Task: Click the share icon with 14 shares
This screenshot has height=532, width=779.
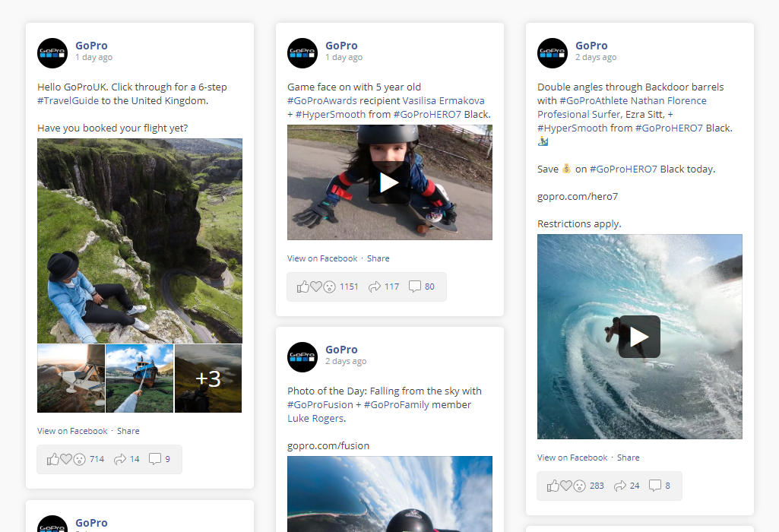Action: pos(120,459)
